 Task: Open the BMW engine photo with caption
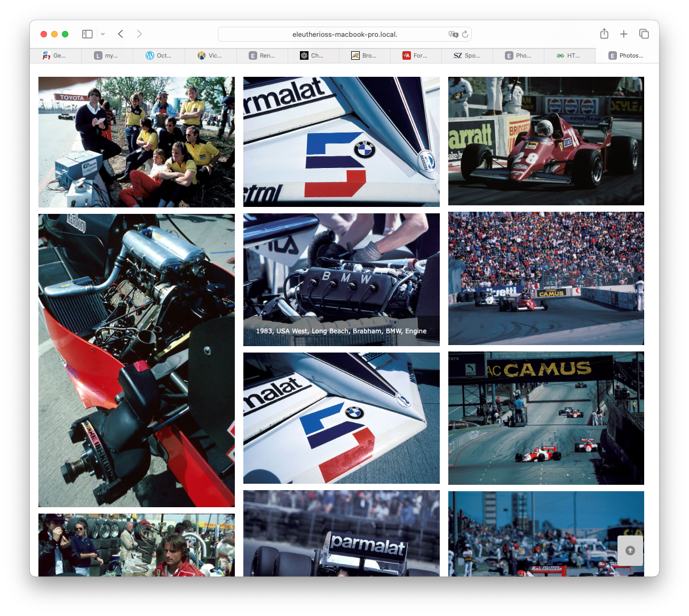pos(341,279)
